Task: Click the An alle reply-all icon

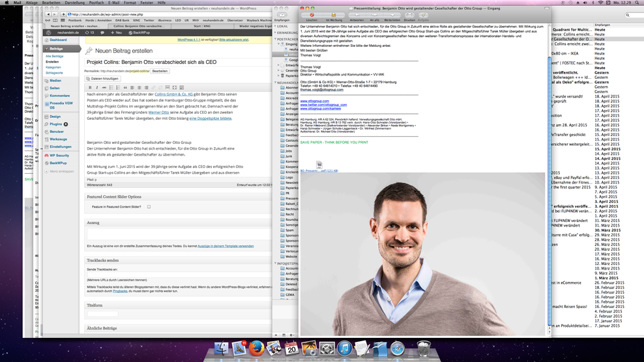Action: pyautogui.click(x=374, y=15)
